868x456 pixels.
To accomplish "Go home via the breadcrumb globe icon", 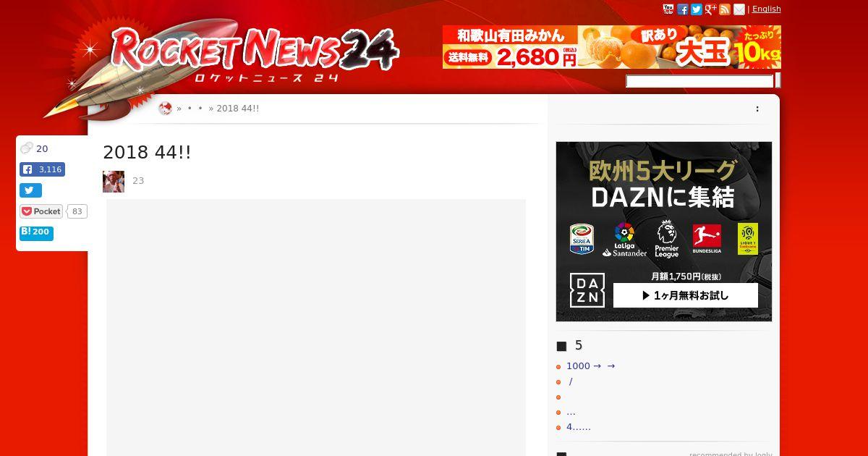I will 165,109.
